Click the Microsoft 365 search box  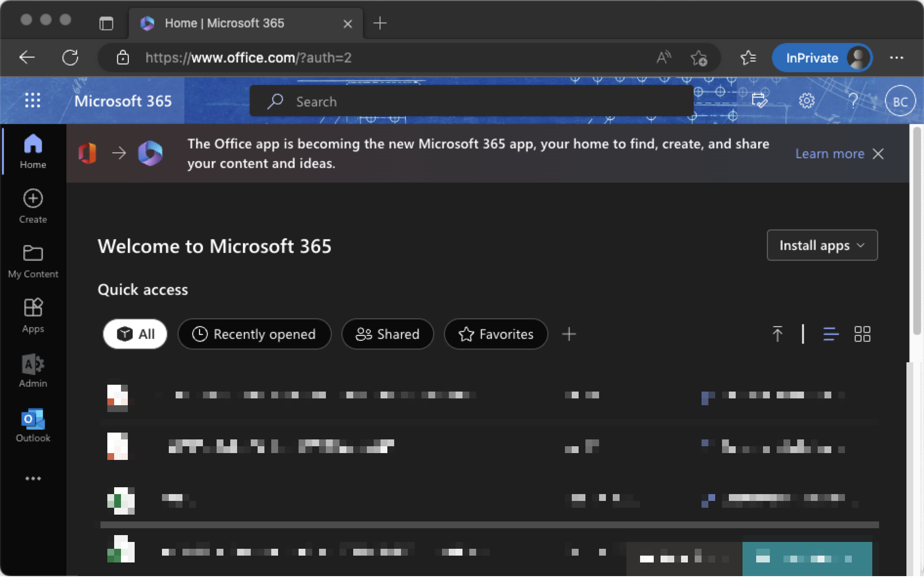click(471, 101)
